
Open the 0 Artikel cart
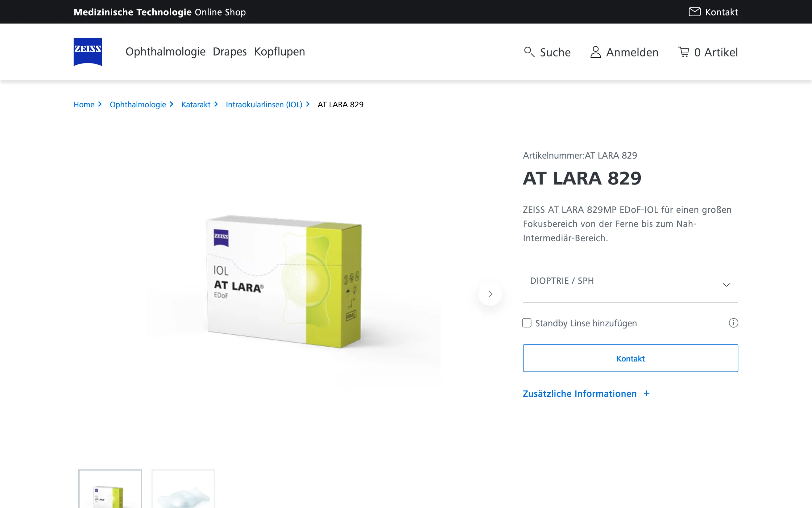click(708, 52)
